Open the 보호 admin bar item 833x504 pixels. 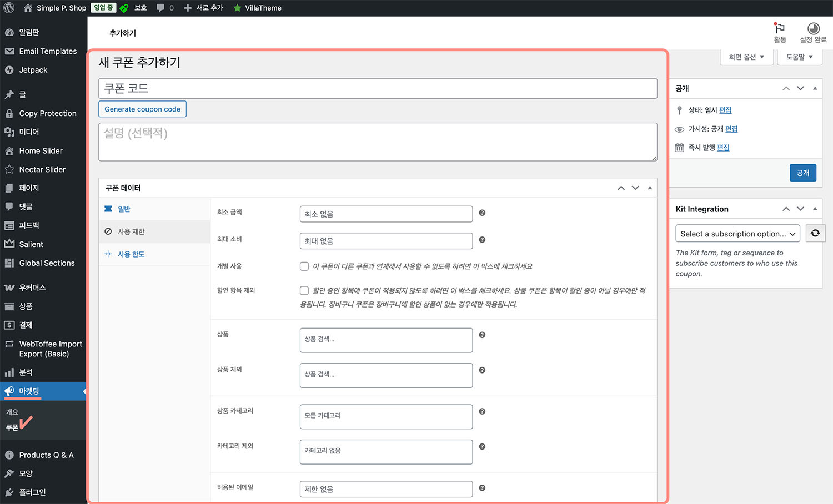pyautogui.click(x=133, y=8)
